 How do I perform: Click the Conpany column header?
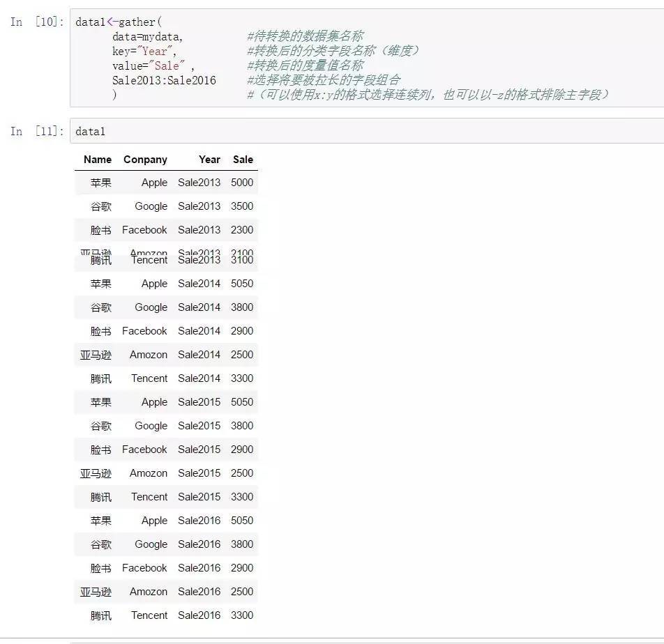[x=144, y=160]
